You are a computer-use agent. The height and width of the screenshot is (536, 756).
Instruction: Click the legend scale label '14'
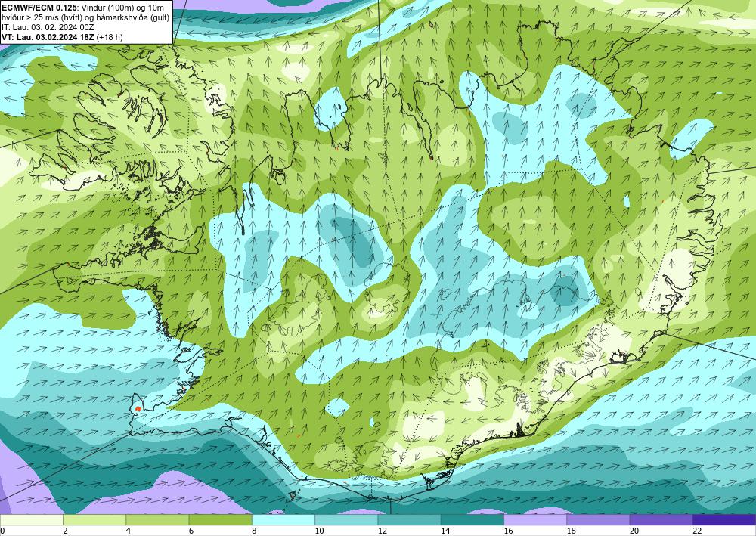pos(445,531)
